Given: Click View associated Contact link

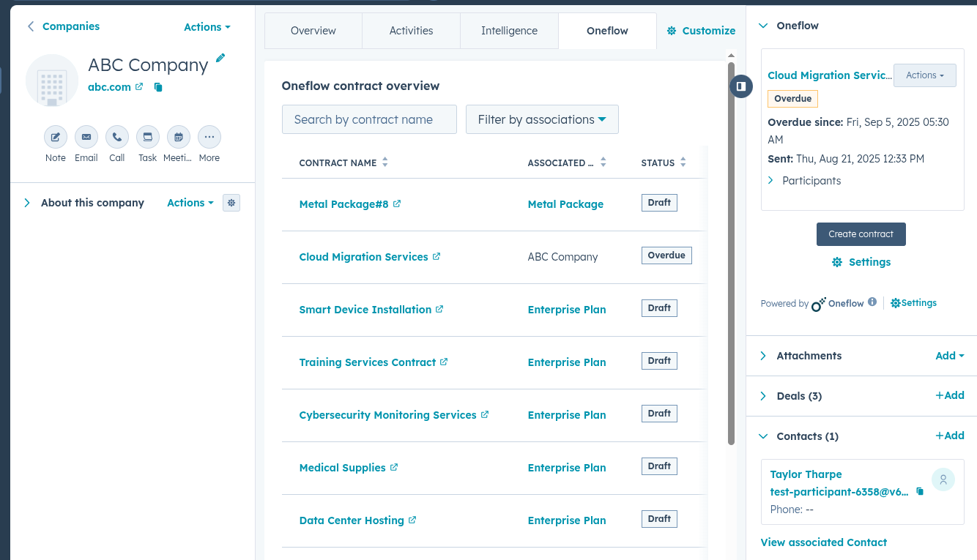Looking at the screenshot, I should click(824, 542).
